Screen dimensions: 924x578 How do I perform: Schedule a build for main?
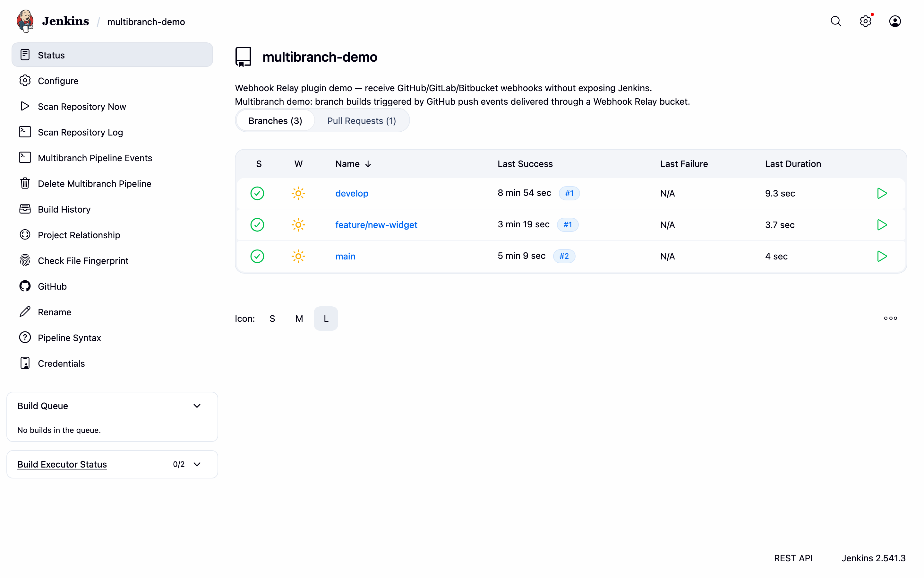(x=882, y=256)
